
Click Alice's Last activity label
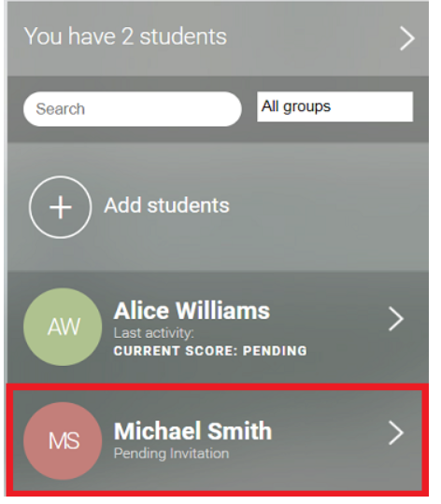154,333
